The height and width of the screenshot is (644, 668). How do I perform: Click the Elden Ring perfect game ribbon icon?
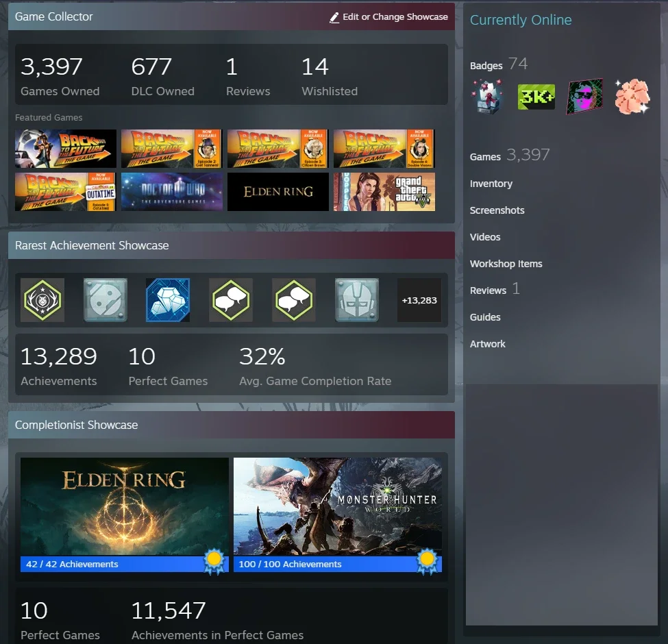point(214,562)
